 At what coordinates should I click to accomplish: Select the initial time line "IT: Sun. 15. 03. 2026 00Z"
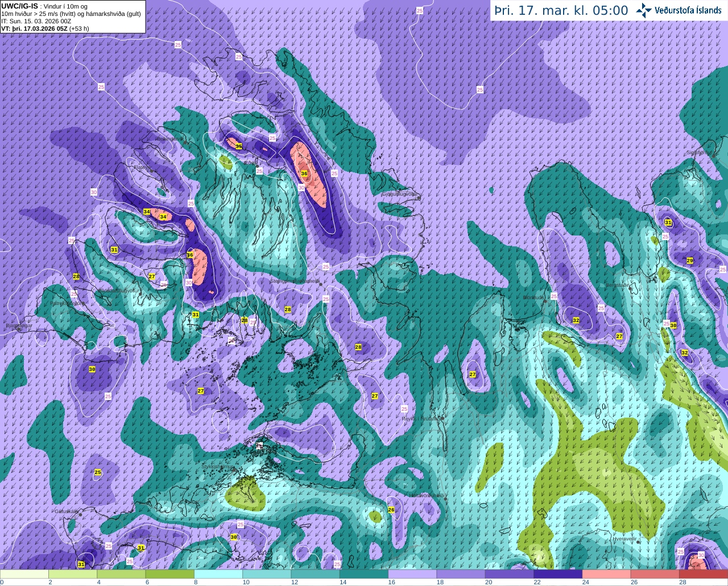coord(36,21)
